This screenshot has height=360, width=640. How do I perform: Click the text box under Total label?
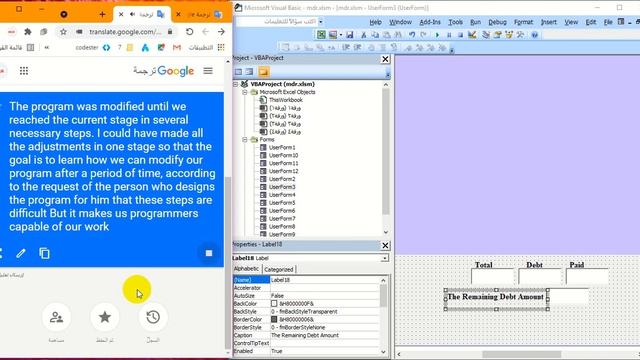(492, 277)
